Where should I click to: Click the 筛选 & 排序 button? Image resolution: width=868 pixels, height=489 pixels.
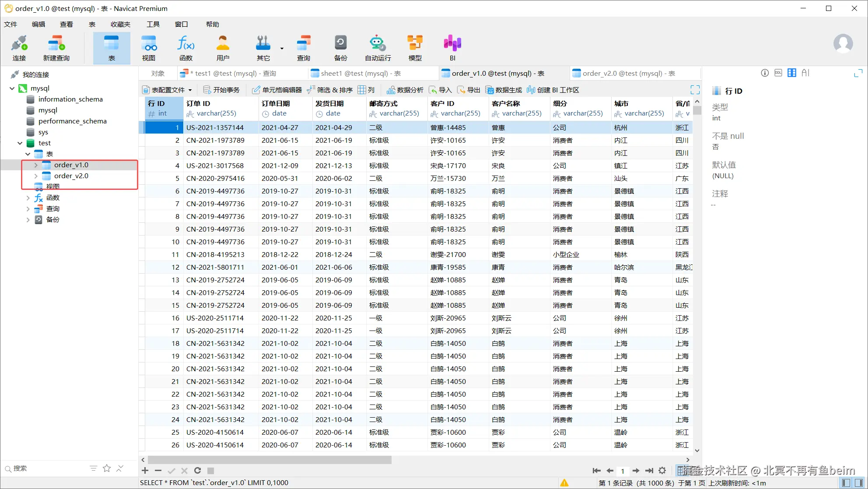point(330,90)
